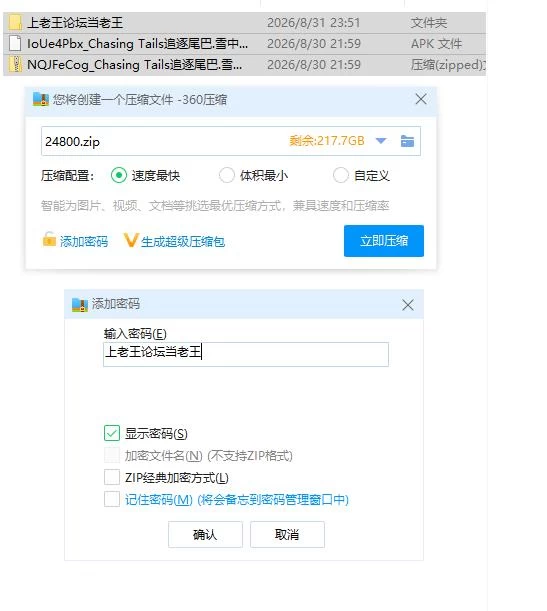Click the 剩余:217.7GB free space text

tap(326, 141)
